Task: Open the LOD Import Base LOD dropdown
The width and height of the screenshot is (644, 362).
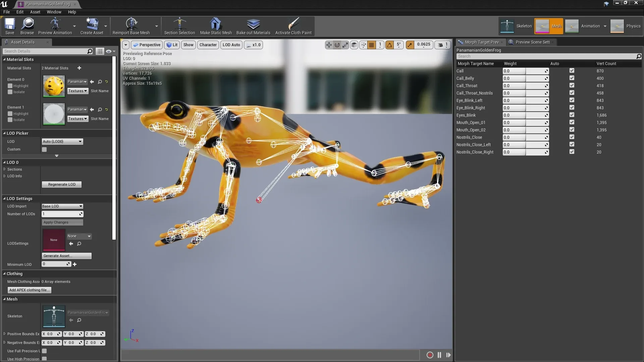Action: click(x=62, y=206)
